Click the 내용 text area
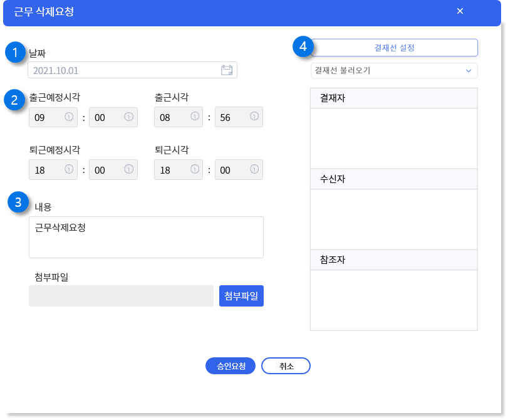The height and width of the screenshot is (420, 508). pos(146,238)
